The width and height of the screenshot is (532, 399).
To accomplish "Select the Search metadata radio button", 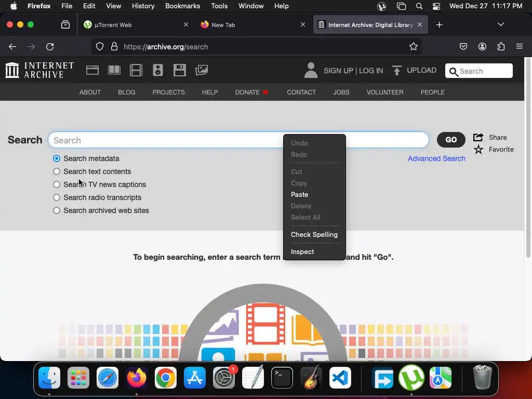I will pos(57,158).
